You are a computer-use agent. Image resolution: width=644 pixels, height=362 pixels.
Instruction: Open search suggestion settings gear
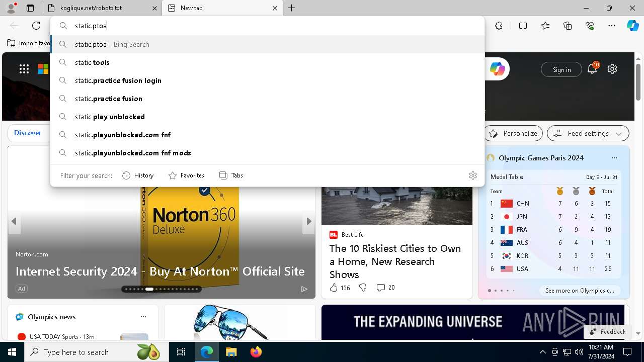coord(472,175)
